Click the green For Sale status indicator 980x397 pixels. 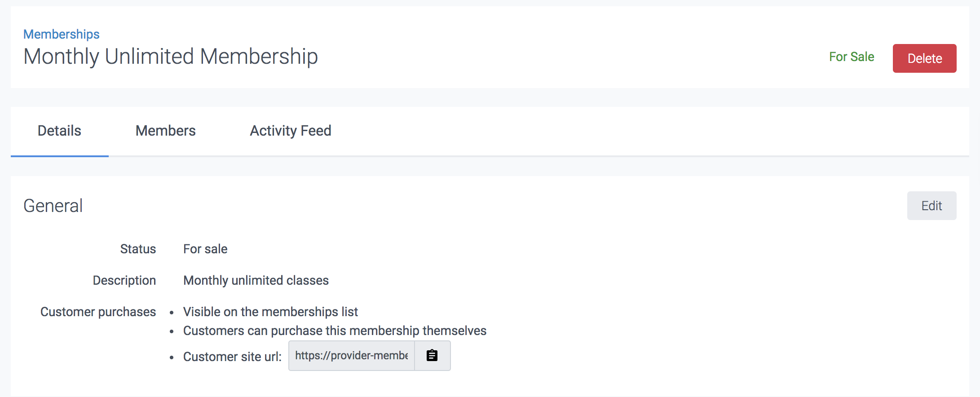point(851,57)
